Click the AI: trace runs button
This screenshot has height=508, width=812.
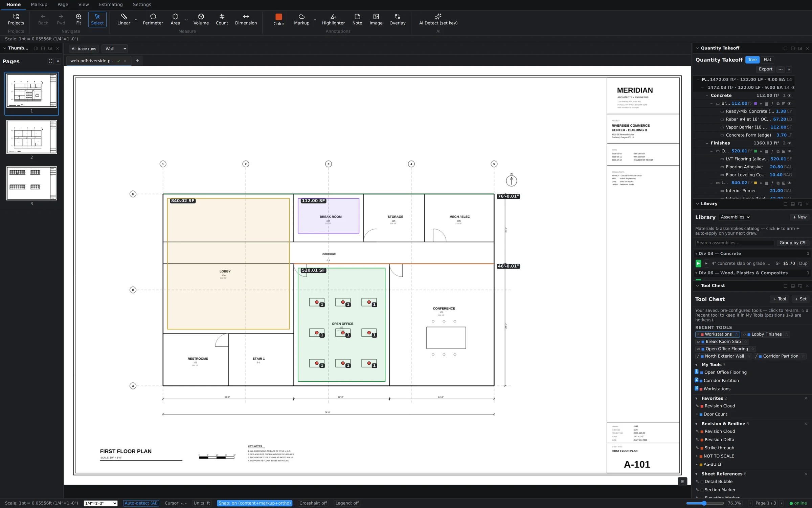pos(84,49)
